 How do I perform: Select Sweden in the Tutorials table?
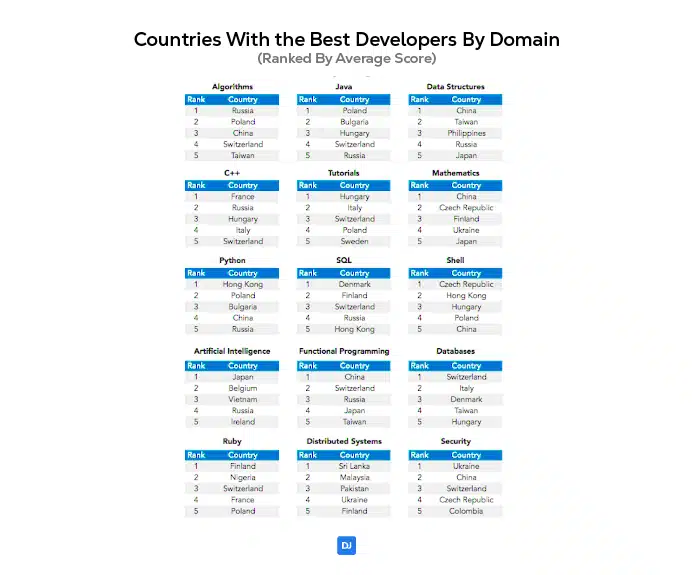click(x=354, y=241)
